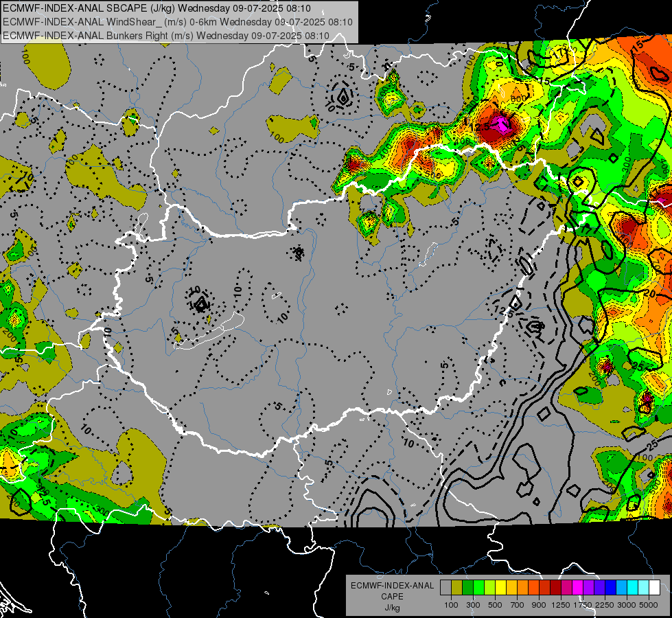Click the legend value 1750
The image size is (672, 618).
click(583, 605)
